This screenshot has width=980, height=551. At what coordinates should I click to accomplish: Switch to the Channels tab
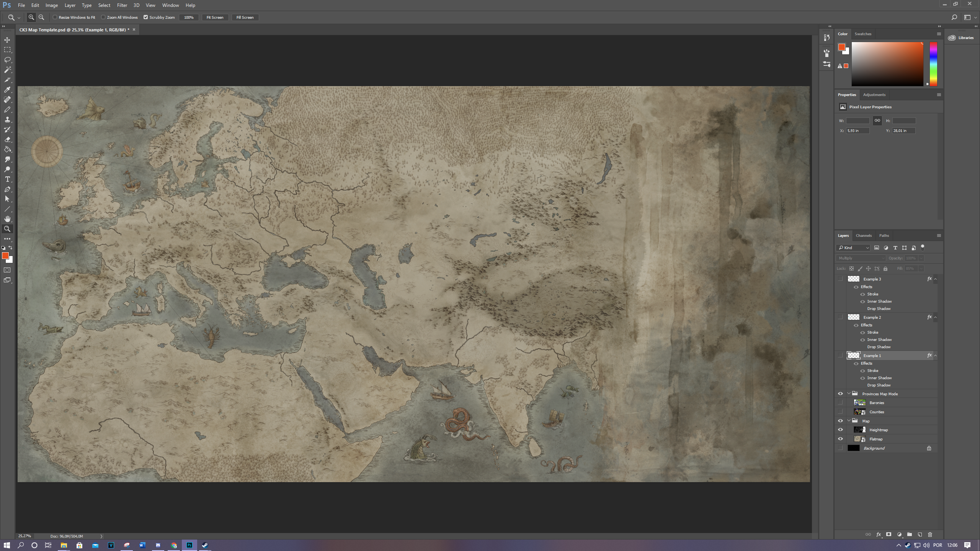[864, 236]
